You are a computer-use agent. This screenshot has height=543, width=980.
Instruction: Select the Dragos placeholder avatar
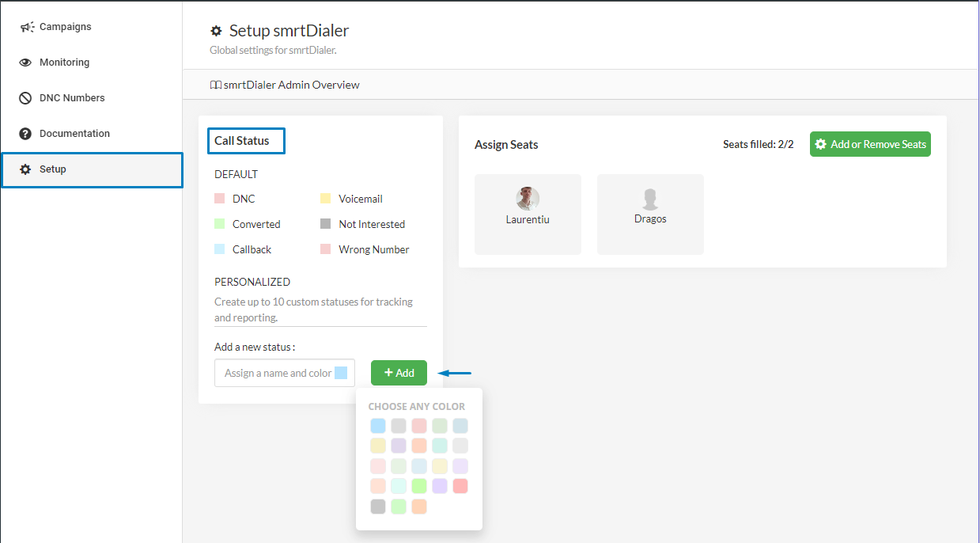click(650, 199)
